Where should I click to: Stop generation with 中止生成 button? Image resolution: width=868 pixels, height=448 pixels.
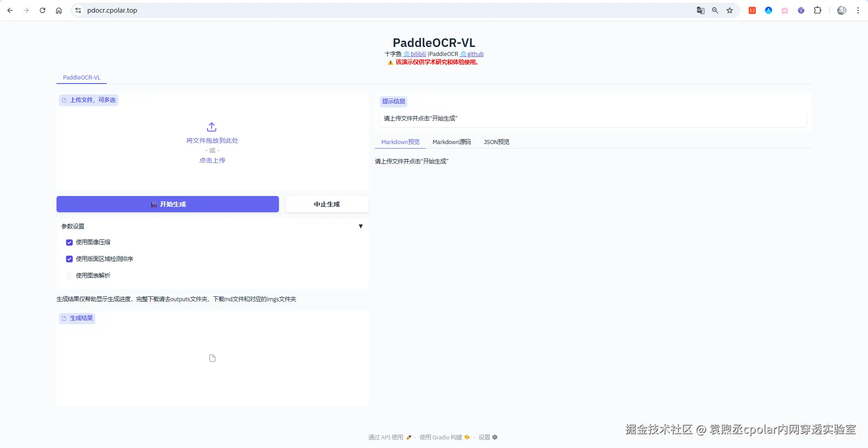click(x=327, y=204)
